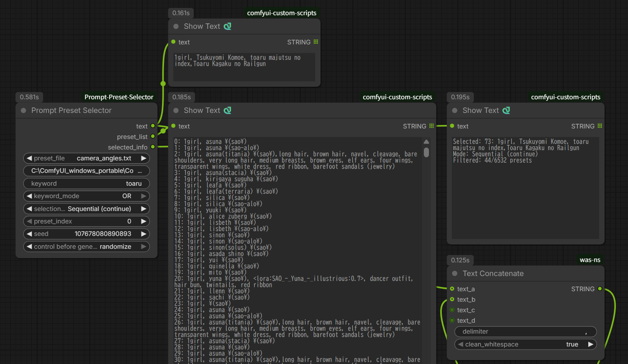Viewport: 628px width, 364px height.
Task: Click the text input port on middle Show Text
Action: [x=173, y=126]
